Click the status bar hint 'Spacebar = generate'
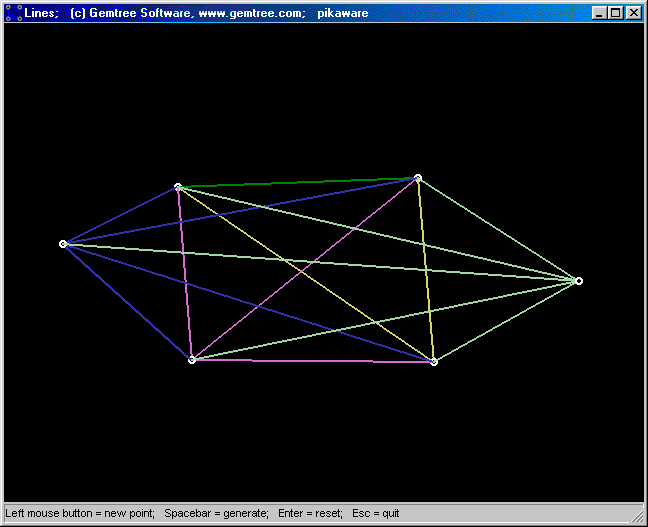Screen dimensions: 648x527 216,514
